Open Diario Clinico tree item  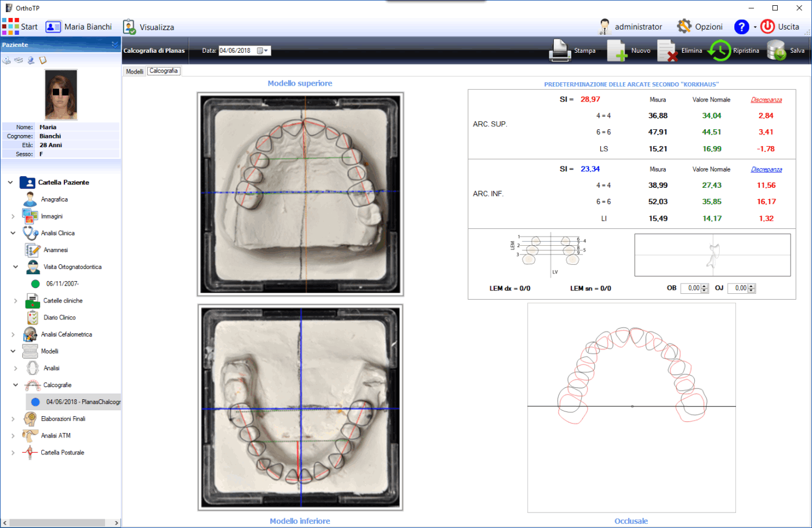point(60,318)
